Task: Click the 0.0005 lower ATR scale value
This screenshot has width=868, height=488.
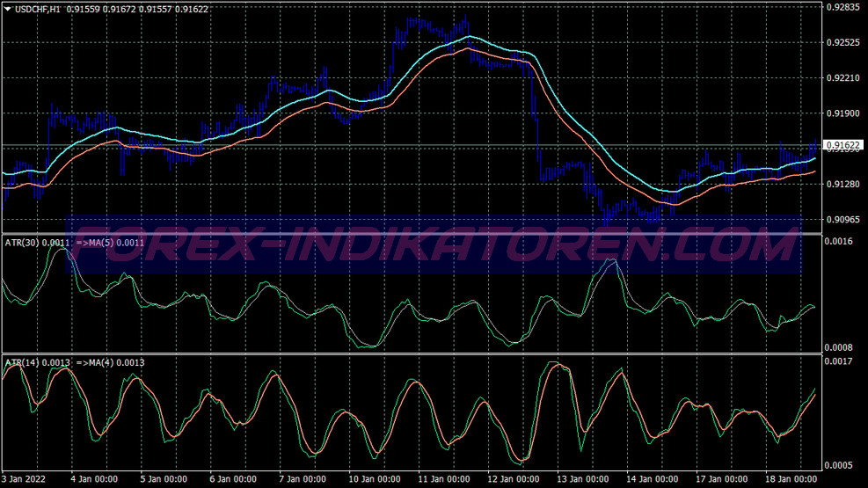Action: click(x=838, y=465)
